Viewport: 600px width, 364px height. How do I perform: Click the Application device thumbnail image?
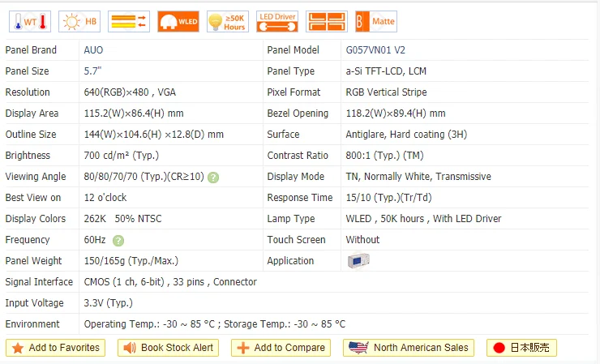pos(358,261)
